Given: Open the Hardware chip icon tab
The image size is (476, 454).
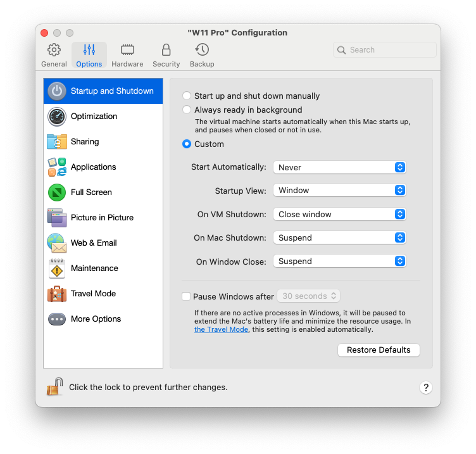Looking at the screenshot, I should (127, 50).
